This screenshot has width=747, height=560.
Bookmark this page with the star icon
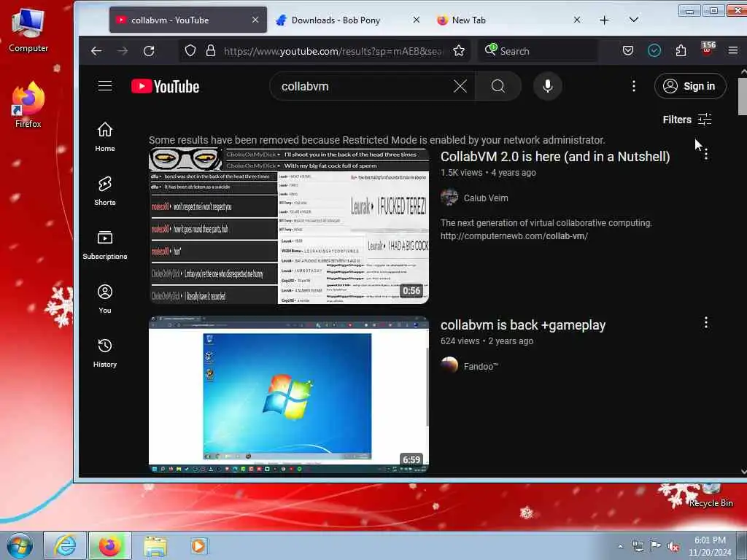(459, 51)
